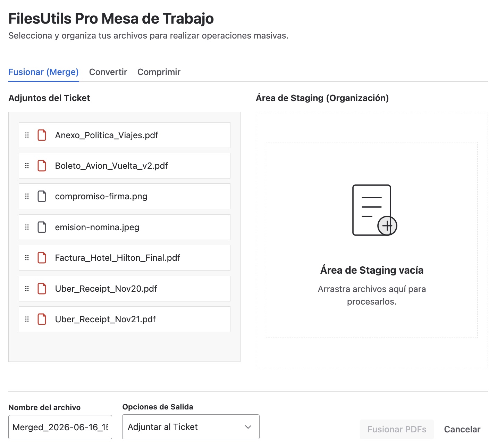The image size is (497, 448).
Task: Click PDF file icon of Uber_Receipt_Nov21.pdf
Action: [42, 319]
